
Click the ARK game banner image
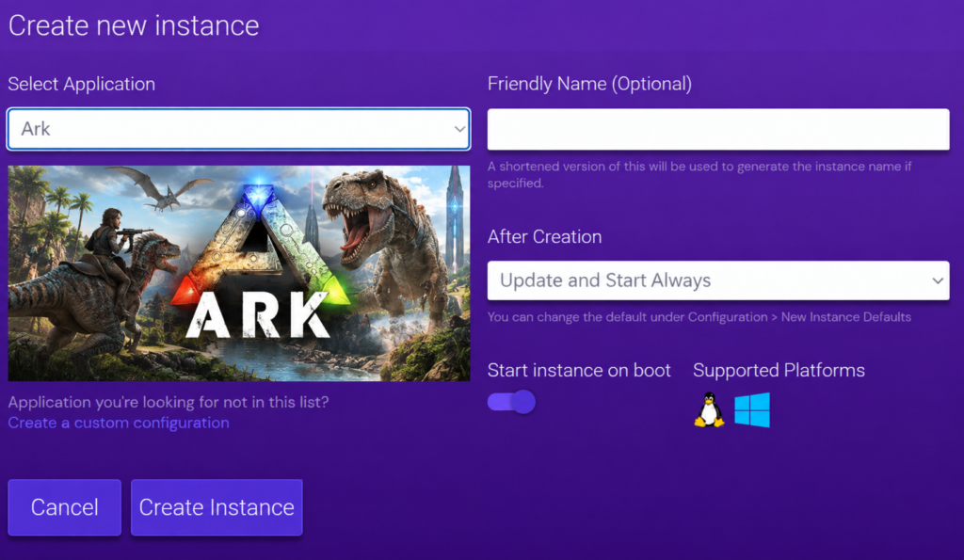point(238,273)
